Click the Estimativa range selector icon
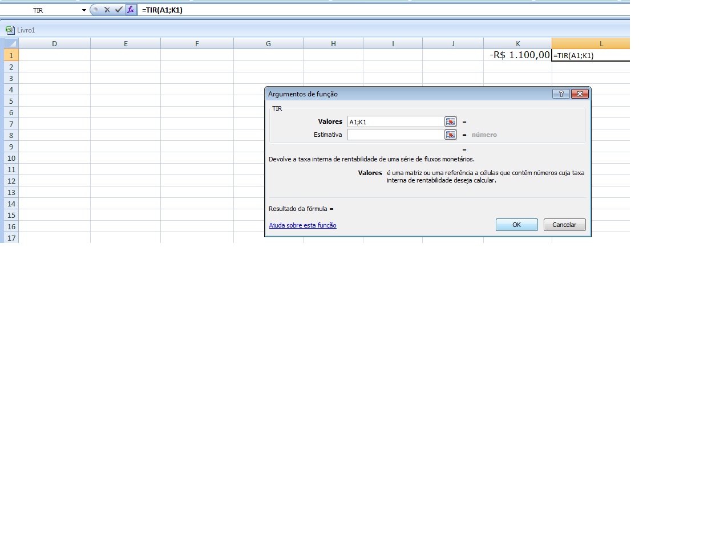 pyautogui.click(x=450, y=135)
